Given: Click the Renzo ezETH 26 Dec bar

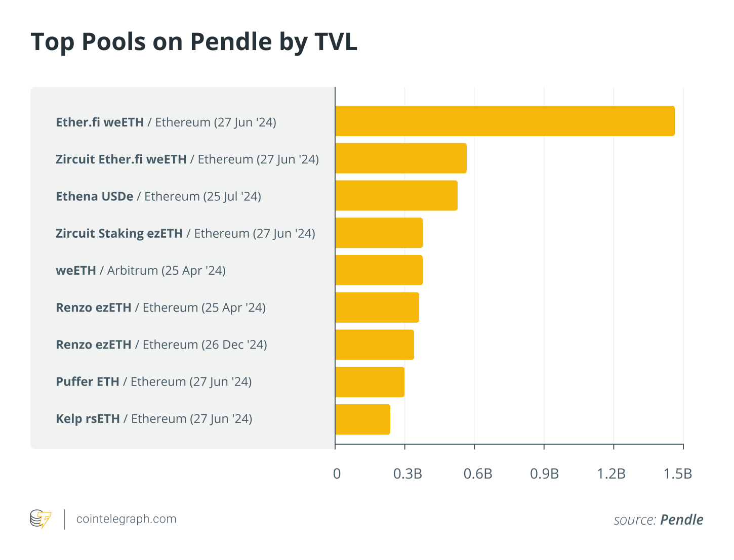Looking at the screenshot, I should 375,344.
